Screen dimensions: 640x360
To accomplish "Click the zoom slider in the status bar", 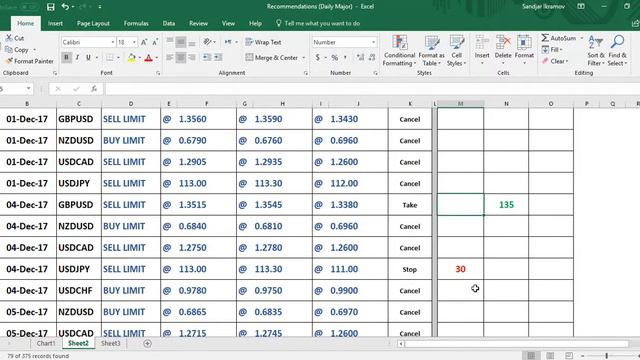I will click(x=607, y=356).
